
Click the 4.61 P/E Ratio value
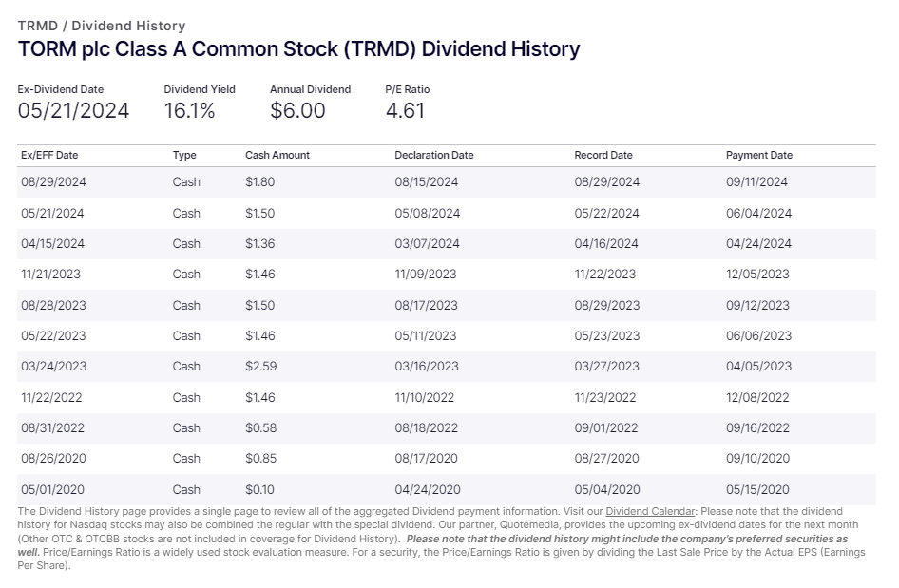(404, 110)
